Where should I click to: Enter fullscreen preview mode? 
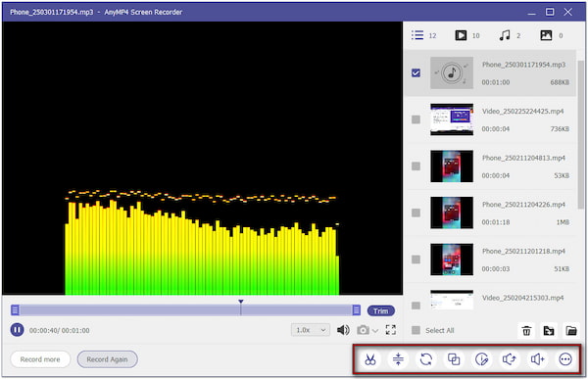[x=391, y=330]
